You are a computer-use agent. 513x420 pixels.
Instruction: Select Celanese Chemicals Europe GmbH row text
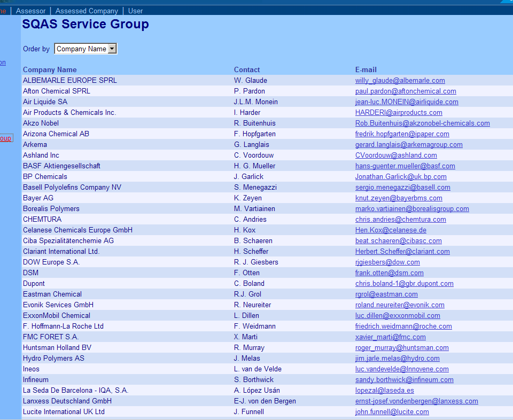(x=77, y=230)
